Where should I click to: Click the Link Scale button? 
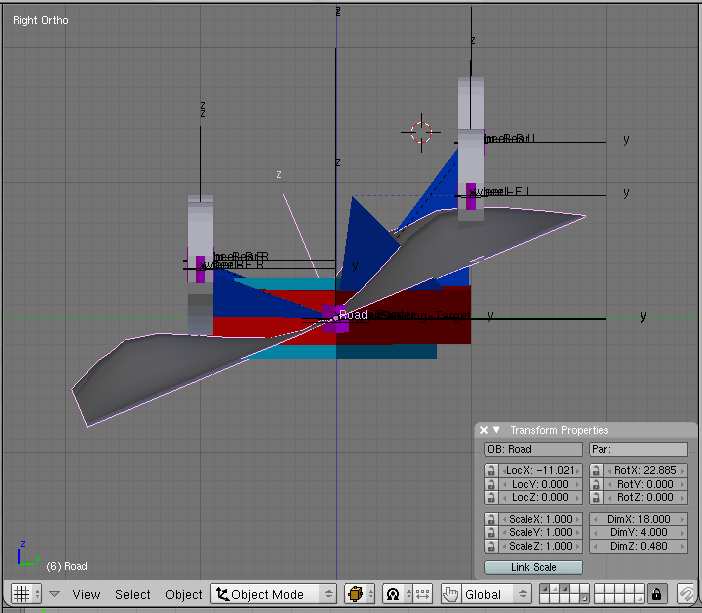tap(533, 567)
